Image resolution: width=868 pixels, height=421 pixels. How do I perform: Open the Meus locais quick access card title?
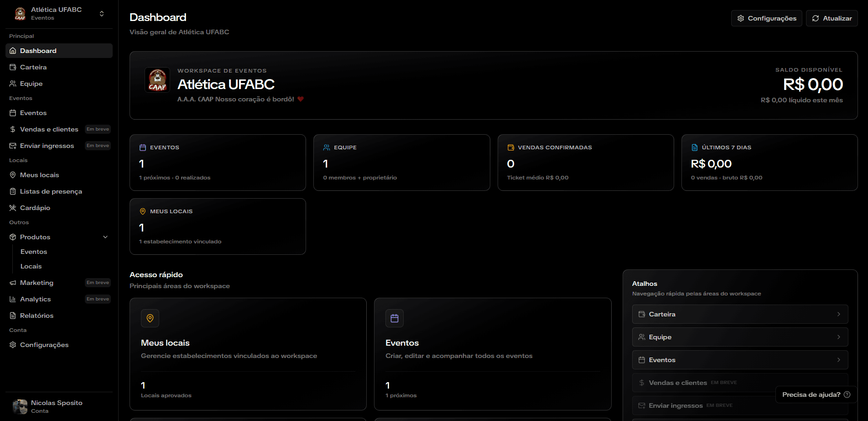tap(165, 343)
